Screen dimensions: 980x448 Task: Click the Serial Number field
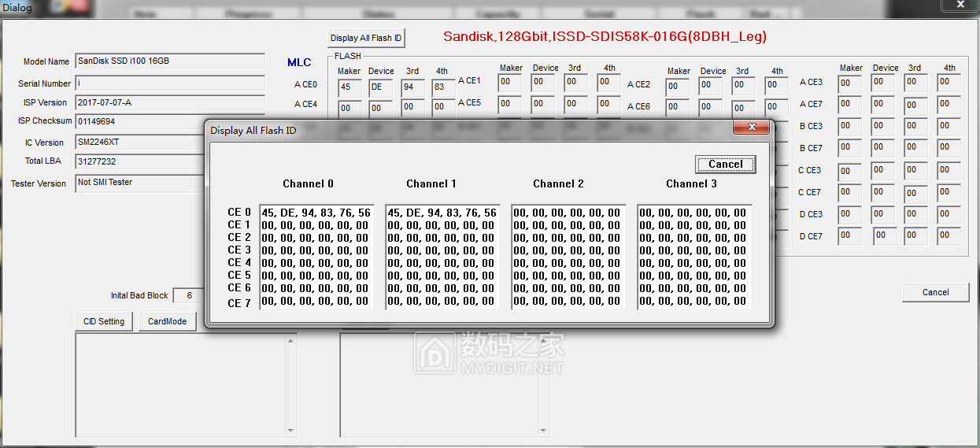[x=170, y=83]
